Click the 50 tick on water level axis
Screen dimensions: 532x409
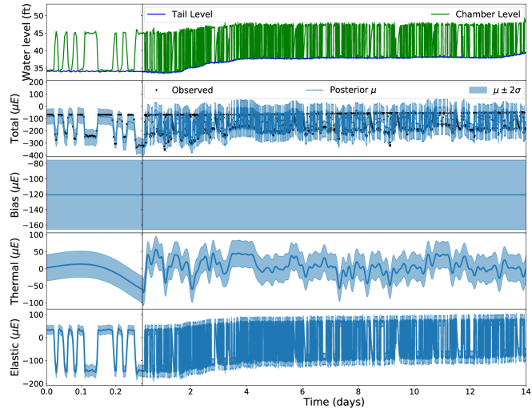(39, 16)
